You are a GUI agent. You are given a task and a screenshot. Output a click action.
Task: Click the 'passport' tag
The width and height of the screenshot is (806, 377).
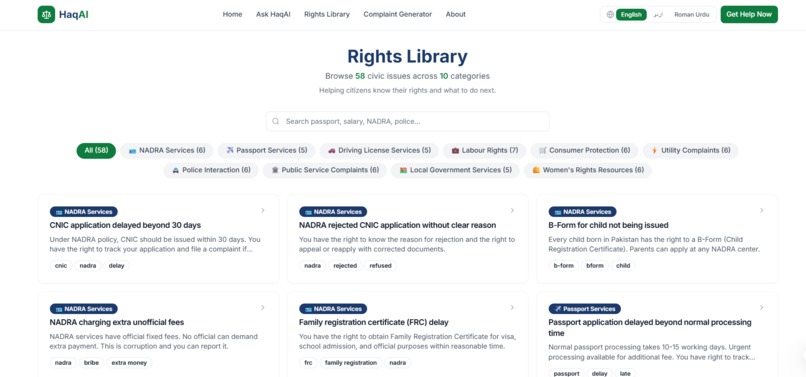pyautogui.click(x=566, y=374)
